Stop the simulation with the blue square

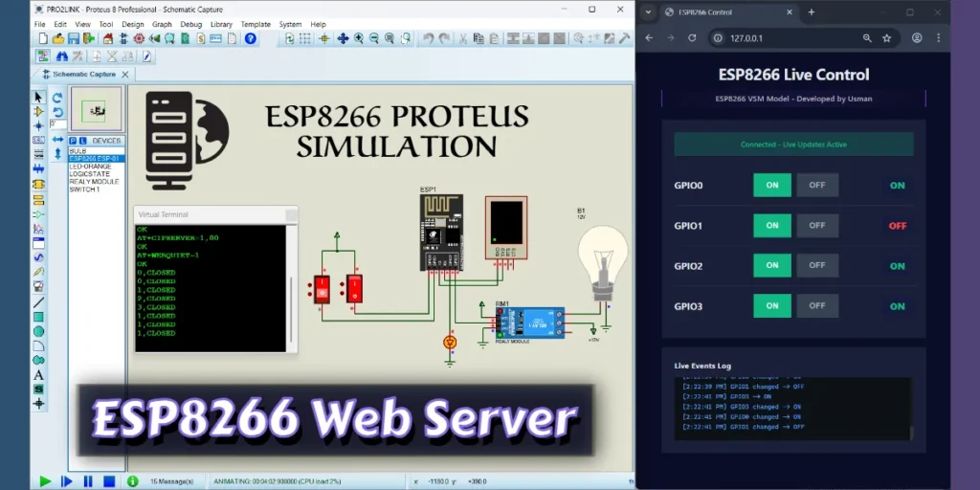click(109, 481)
